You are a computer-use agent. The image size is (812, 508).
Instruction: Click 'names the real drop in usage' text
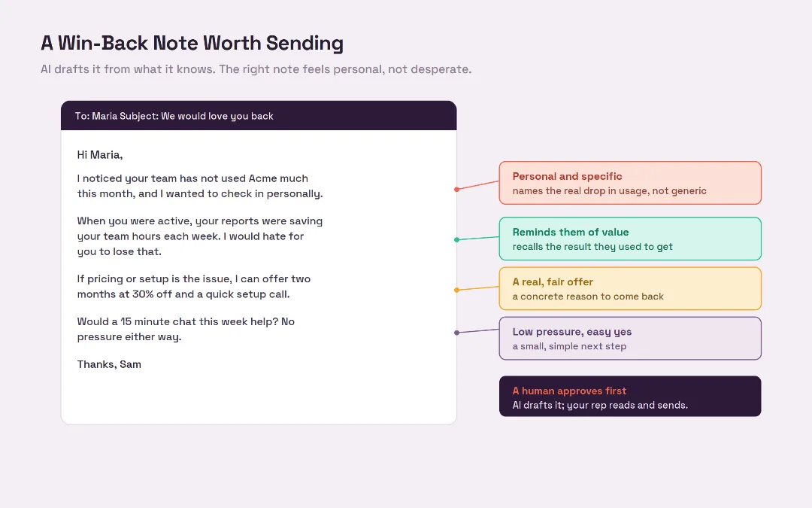(580, 190)
